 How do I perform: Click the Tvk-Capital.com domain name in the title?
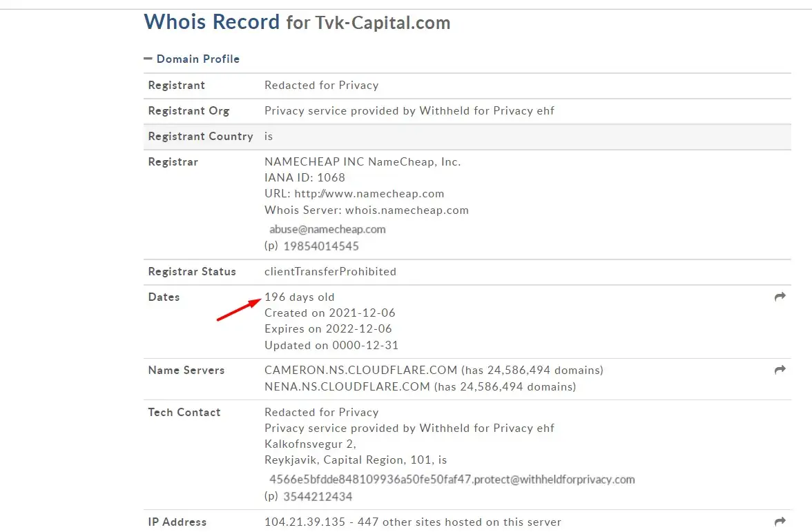383,23
